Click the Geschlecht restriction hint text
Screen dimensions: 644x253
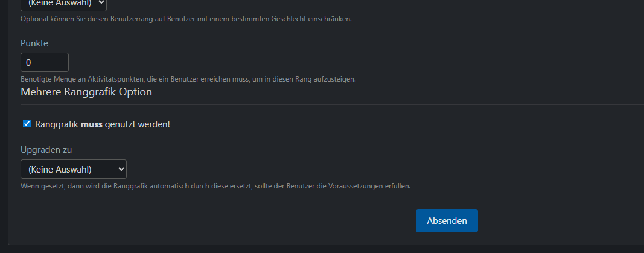click(186, 19)
